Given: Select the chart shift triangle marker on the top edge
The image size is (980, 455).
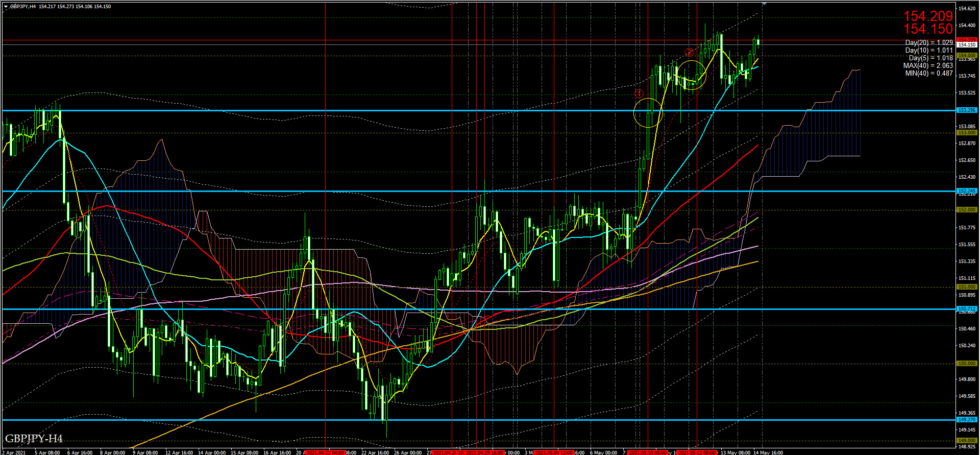Looking at the screenshot, I should click(x=764, y=4).
